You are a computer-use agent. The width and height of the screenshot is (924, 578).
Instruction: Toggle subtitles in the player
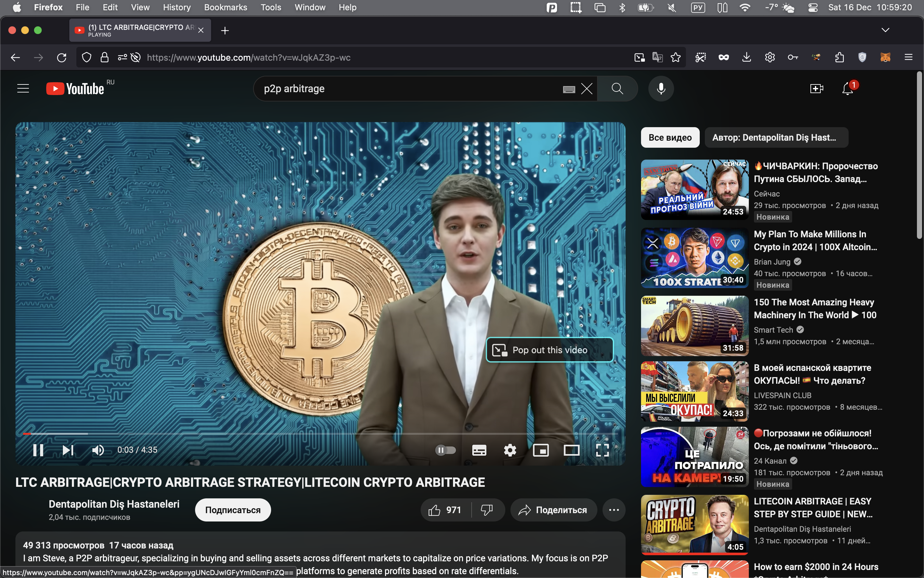point(479,450)
